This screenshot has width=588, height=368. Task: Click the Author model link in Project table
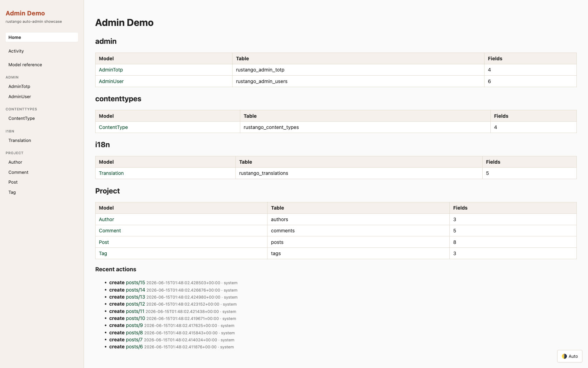click(x=106, y=219)
